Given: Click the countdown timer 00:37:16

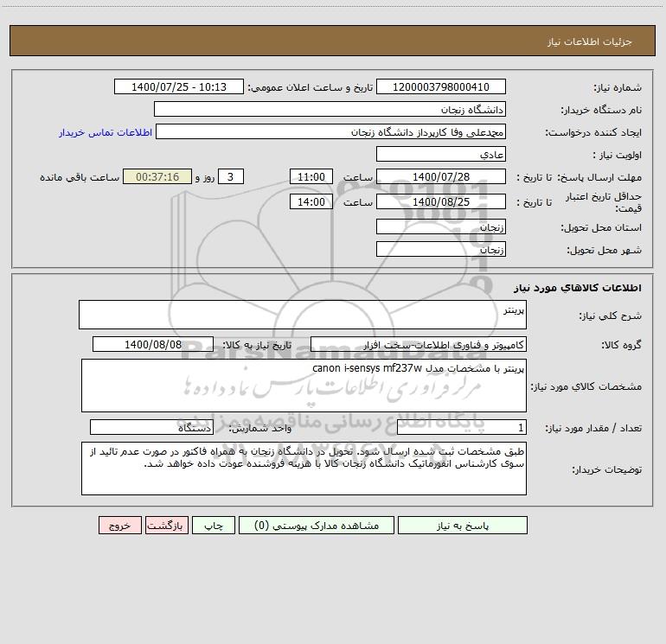Looking at the screenshot, I should click(157, 176).
